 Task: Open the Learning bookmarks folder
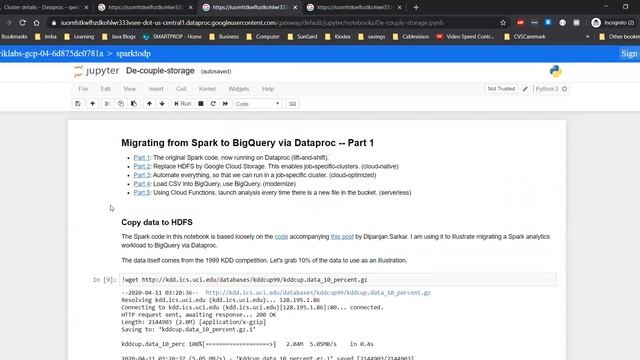79,37
